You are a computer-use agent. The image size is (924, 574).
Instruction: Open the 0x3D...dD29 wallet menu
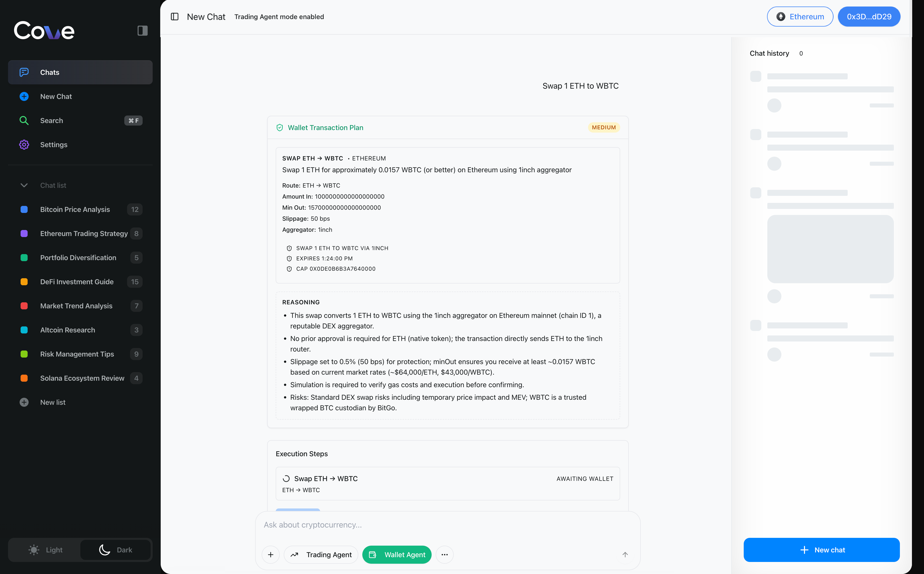click(x=869, y=16)
